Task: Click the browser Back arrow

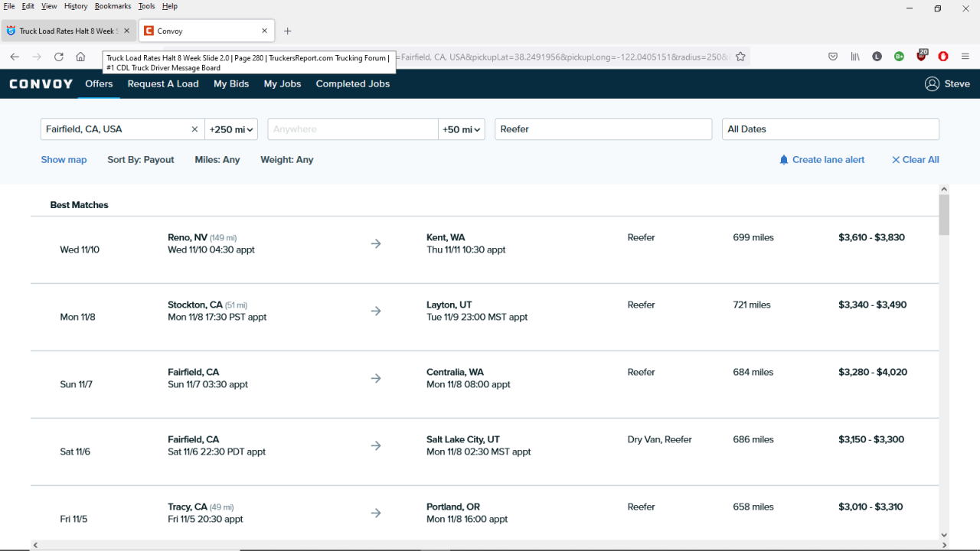Action: pos(15,57)
